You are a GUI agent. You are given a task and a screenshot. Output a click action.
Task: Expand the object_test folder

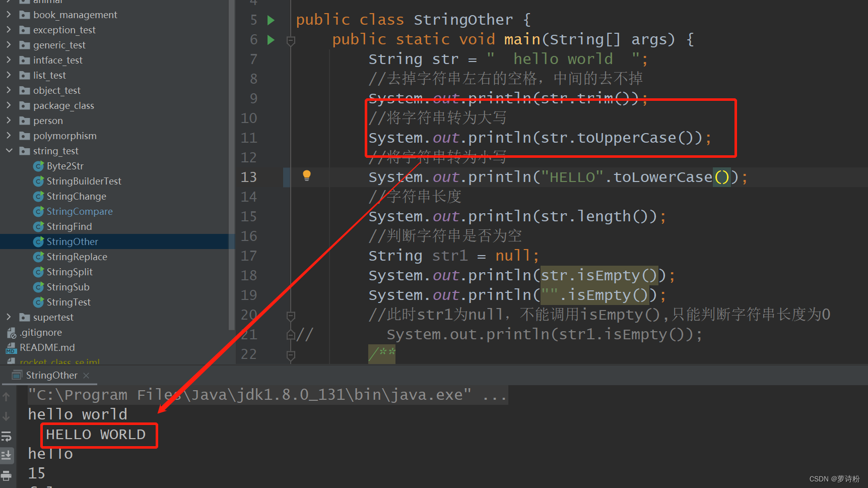coord(9,90)
